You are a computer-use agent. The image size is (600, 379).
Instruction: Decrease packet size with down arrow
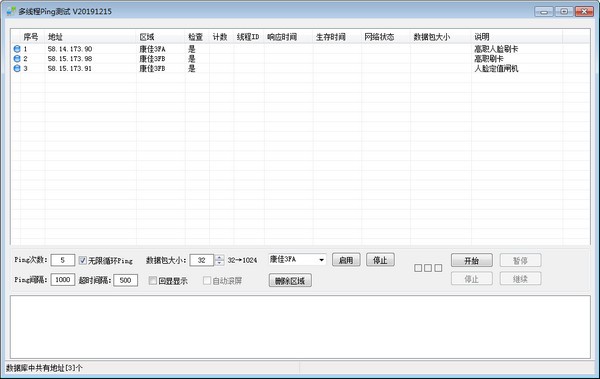[x=219, y=263]
